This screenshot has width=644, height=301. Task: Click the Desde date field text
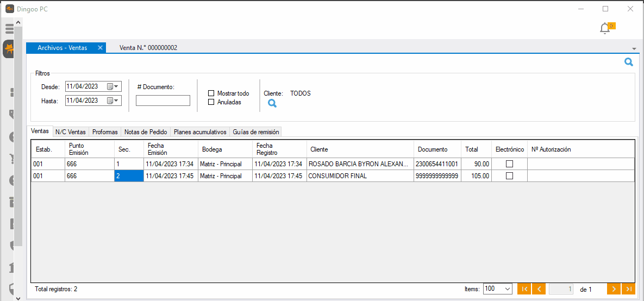[x=82, y=86]
